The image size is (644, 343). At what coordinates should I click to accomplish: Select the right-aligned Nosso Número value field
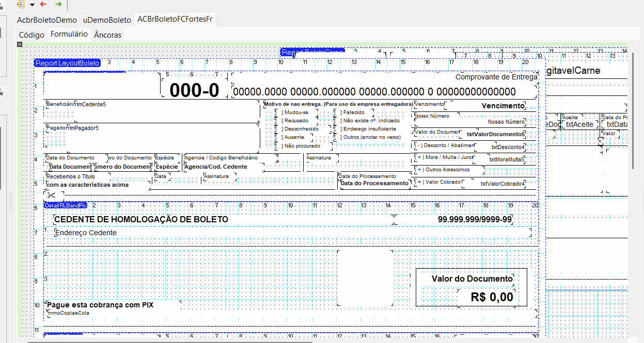click(x=506, y=122)
